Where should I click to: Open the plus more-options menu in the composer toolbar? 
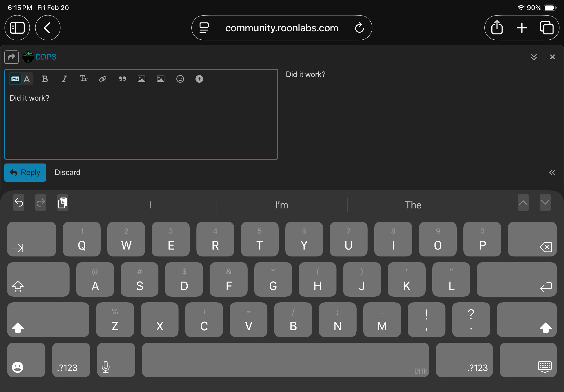(199, 79)
